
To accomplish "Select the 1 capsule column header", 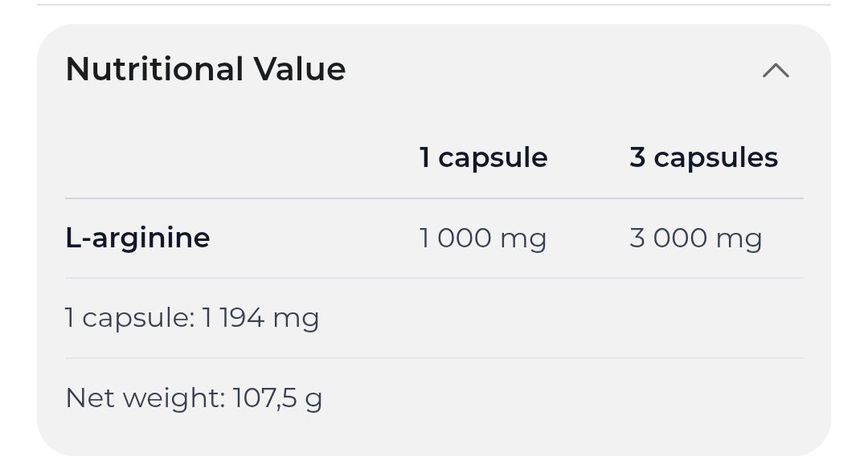I will click(x=483, y=157).
